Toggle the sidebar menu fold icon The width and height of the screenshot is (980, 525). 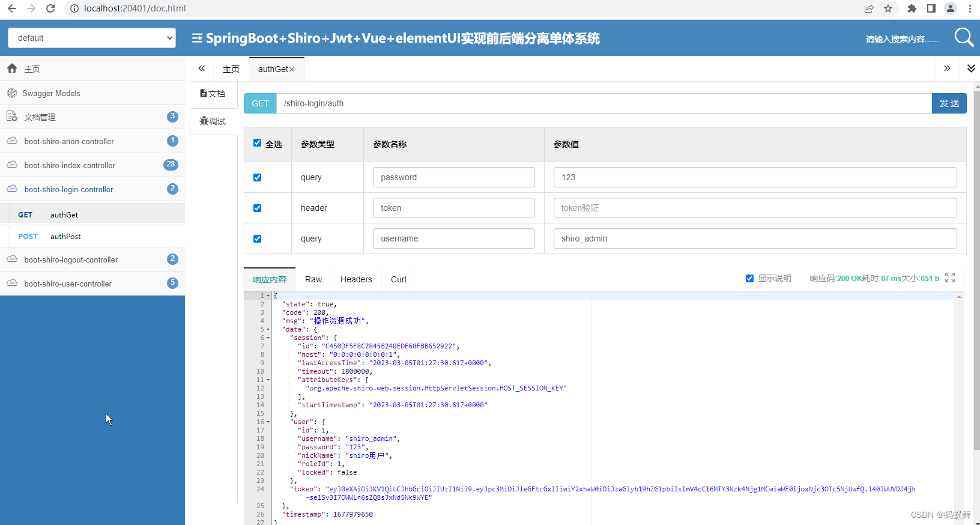[197, 38]
